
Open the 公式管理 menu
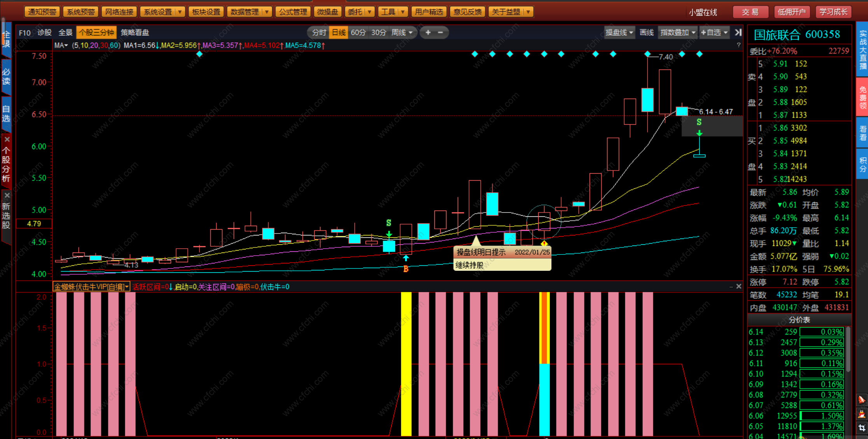pyautogui.click(x=293, y=12)
